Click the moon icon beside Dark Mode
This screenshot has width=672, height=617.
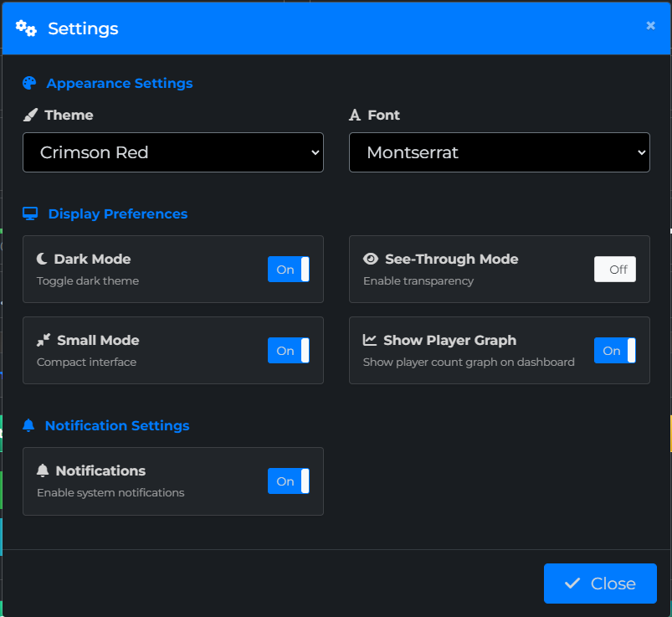(43, 259)
